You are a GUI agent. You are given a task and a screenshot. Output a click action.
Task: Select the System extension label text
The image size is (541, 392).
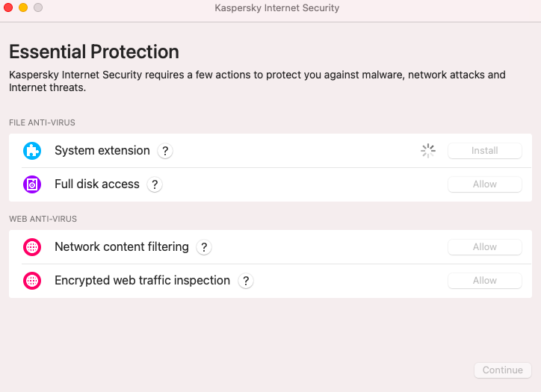tap(102, 151)
